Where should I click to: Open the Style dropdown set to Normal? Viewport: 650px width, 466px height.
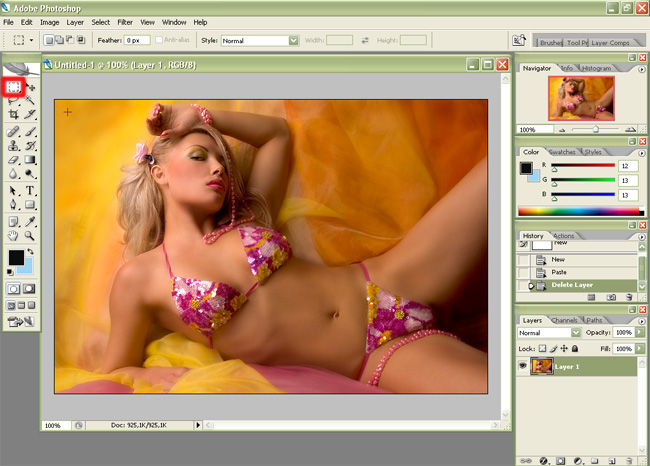coord(260,41)
